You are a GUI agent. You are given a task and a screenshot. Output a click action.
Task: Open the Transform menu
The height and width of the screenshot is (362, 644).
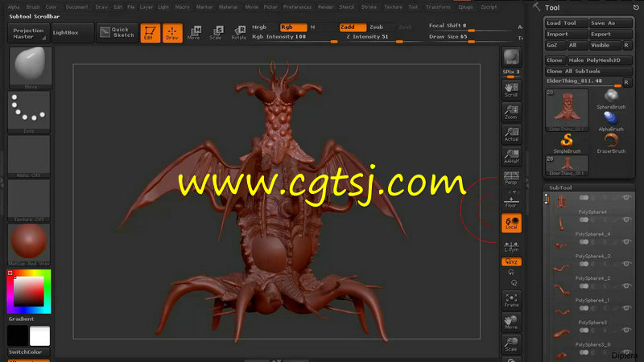coord(438,7)
